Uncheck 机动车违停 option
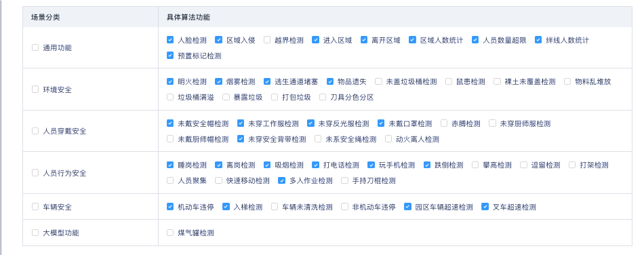644x255 pixels. (170, 207)
